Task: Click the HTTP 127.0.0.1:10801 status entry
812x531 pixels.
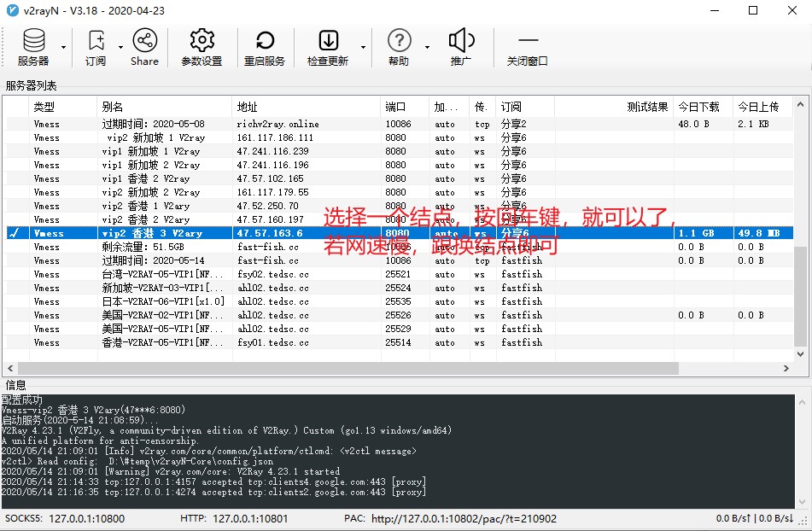Action: click(234, 518)
